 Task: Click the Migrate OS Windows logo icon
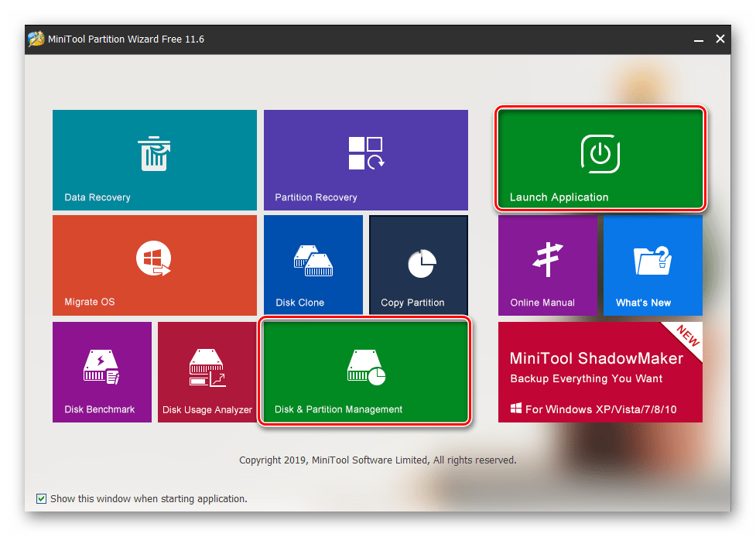point(153,258)
